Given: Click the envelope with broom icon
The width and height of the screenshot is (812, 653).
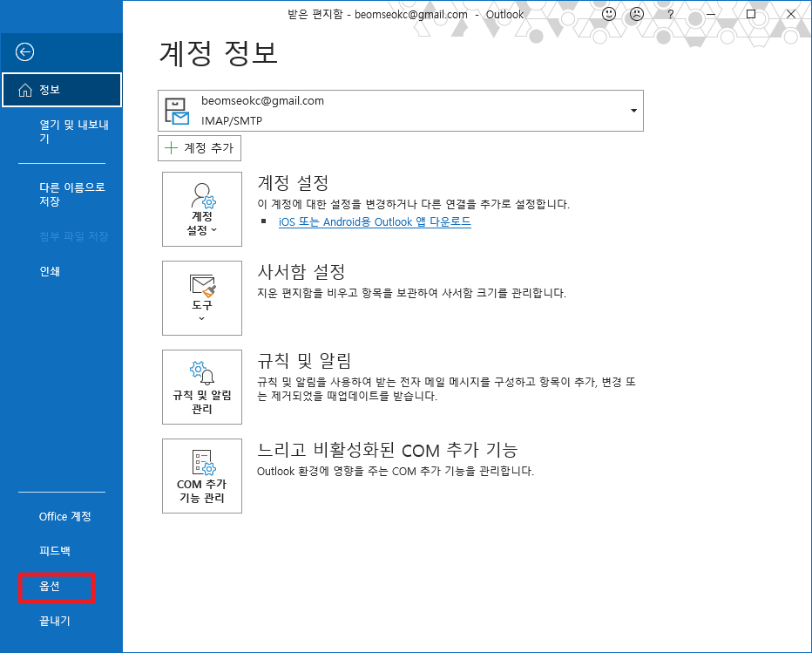Looking at the screenshot, I should pos(202,286).
